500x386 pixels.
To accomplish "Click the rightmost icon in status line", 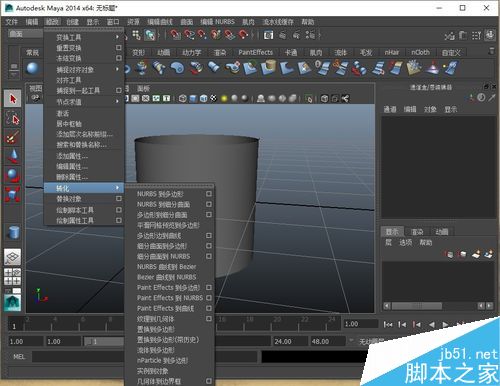I will click(x=490, y=35).
